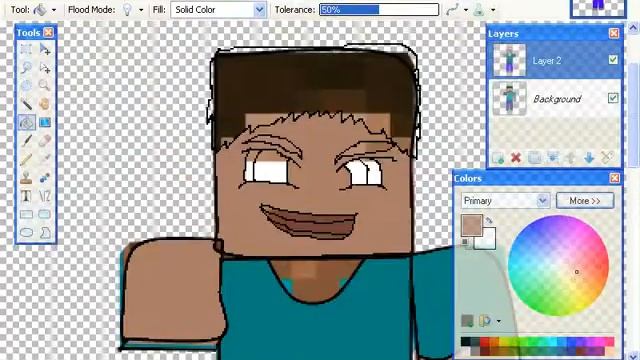Screen dimensions: 640x360
Task: Close the Tools panel
Action: click(49, 32)
